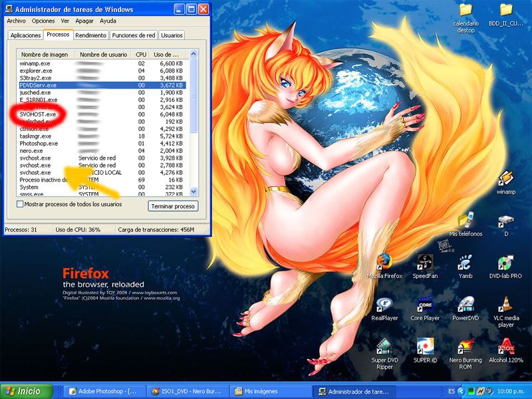Open the Apagar menu

[84, 21]
